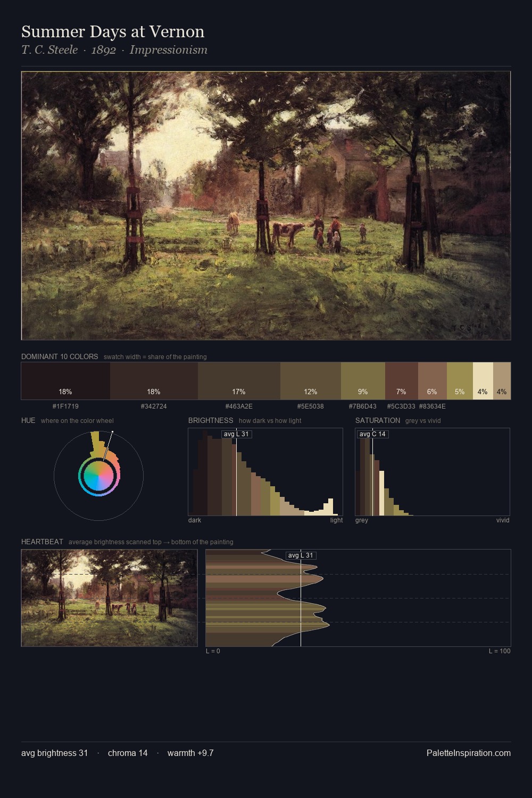The width and height of the screenshot is (532, 798).
Task: Click the hex code '#1F1719'
Action: [65, 406]
